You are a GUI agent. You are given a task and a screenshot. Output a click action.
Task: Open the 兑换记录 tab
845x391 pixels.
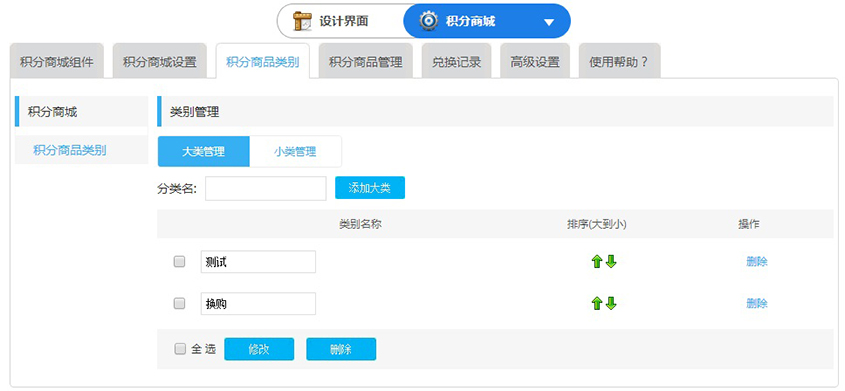coord(456,61)
